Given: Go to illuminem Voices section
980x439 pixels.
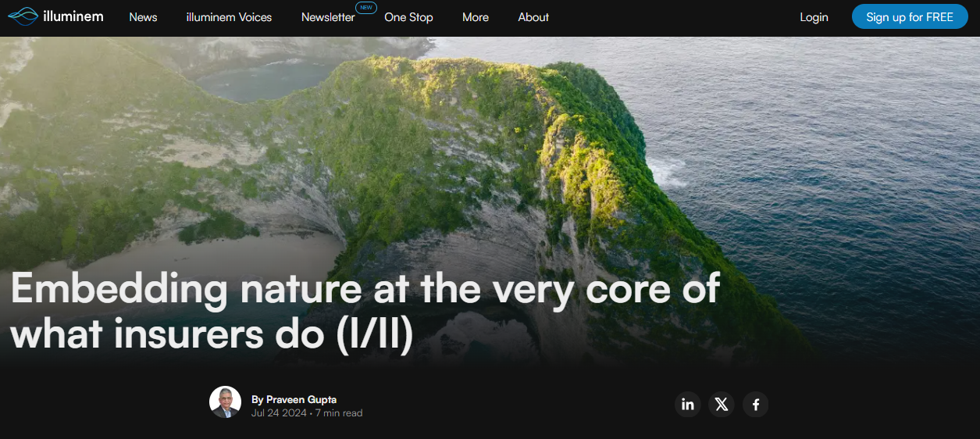Looking at the screenshot, I should (x=229, y=17).
